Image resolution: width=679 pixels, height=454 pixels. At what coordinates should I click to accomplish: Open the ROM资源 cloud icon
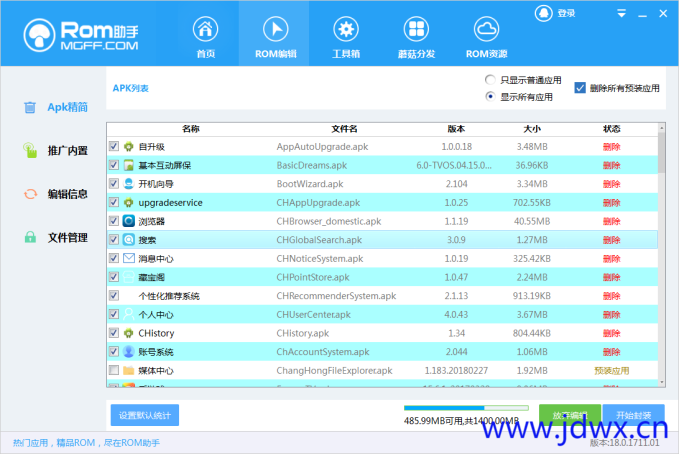pyautogui.click(x=486, y=29)
